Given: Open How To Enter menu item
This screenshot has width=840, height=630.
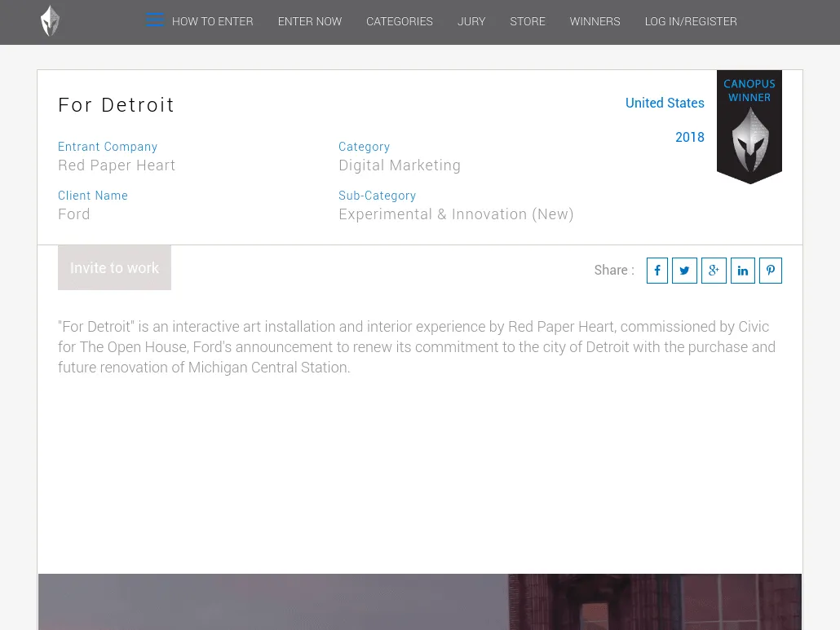Looking at the screenshot, I should click(213, 21).
